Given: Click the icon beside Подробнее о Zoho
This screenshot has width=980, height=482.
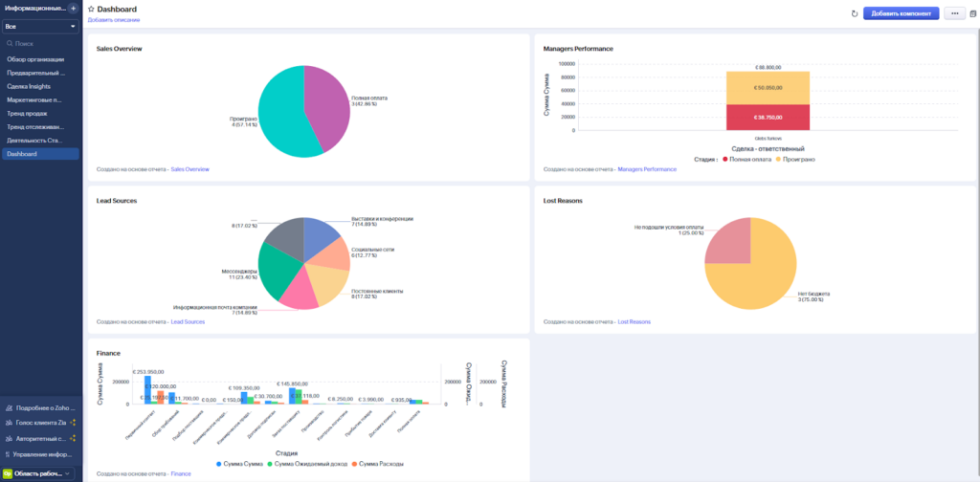Looking at the screenshot, I should 8,407.
